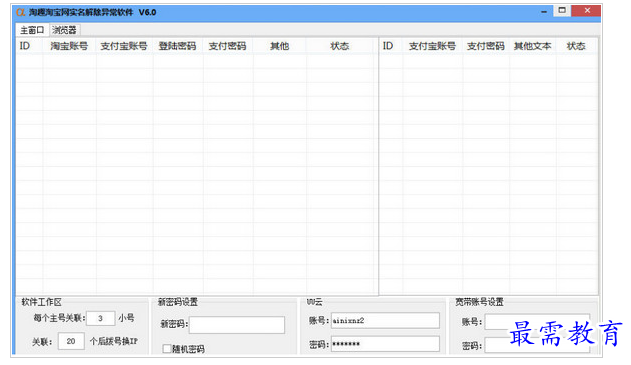
Task: Click left table 支付密码 column header
Action: point(228,46)
